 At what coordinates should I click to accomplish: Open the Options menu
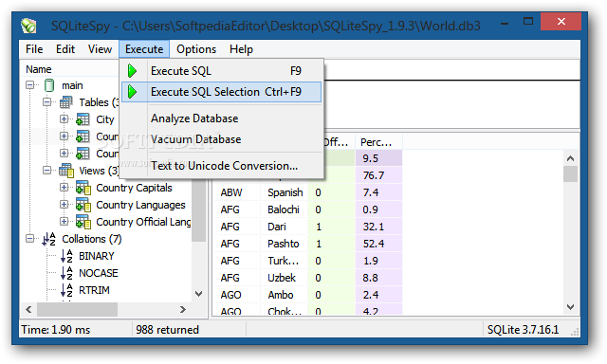pos(196,49)
